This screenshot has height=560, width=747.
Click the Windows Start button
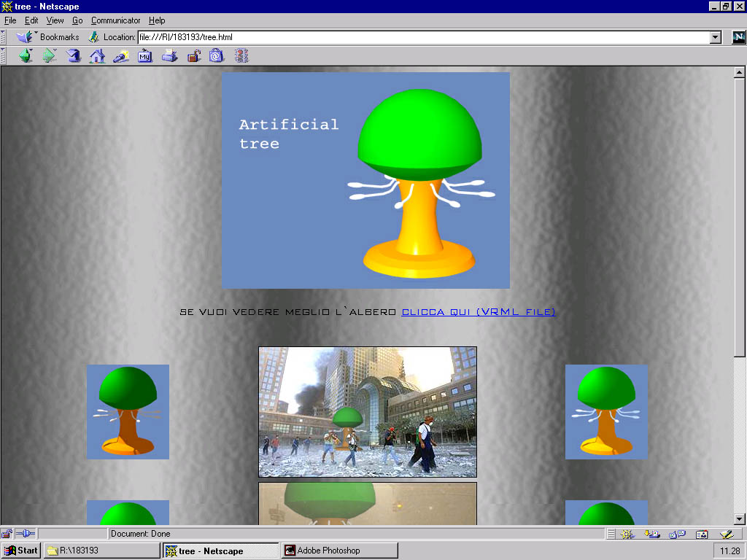21,551
